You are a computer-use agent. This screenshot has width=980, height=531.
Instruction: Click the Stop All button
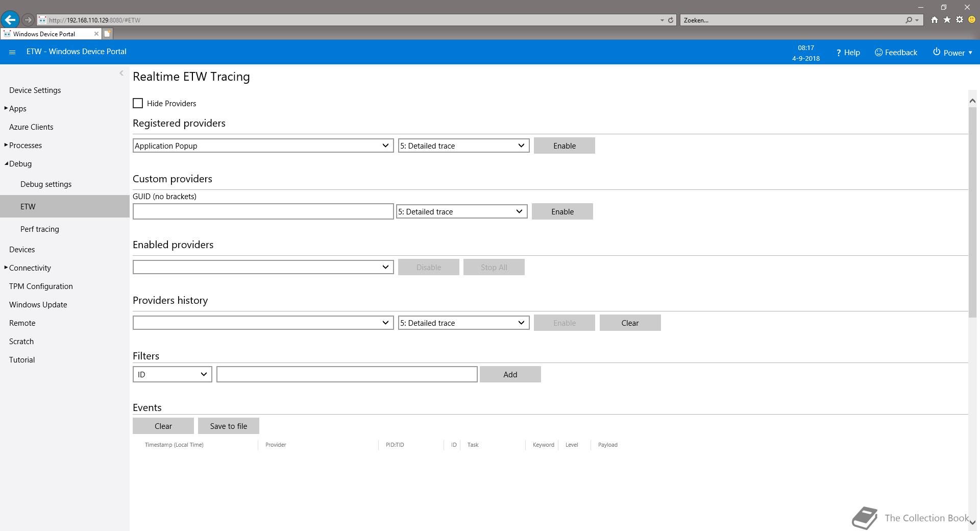(494, 267)
